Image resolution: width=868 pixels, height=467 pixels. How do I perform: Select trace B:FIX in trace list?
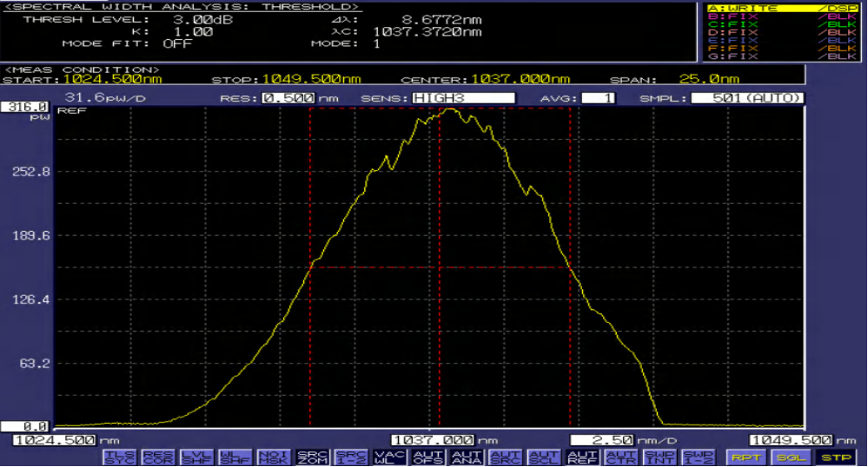click(x=782, y=16)
